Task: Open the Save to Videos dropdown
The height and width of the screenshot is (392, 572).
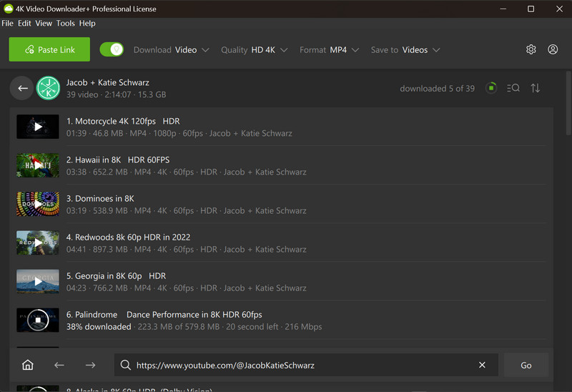Action: (405, 50)
